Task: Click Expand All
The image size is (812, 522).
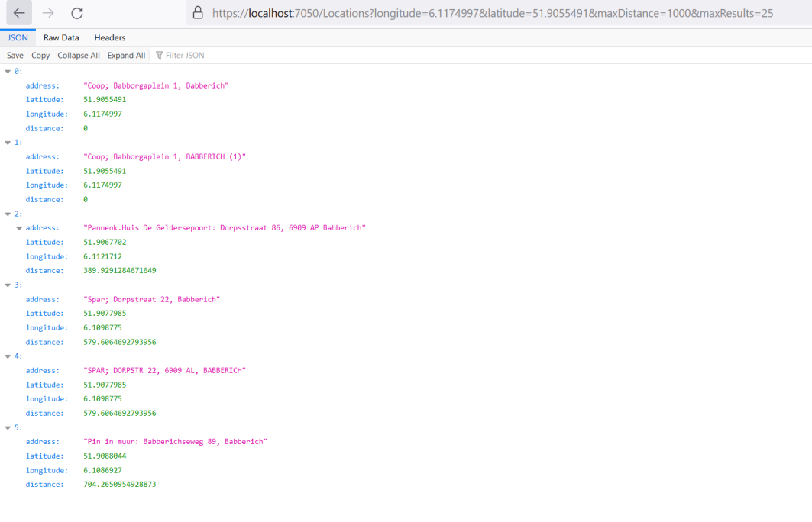Action: [x=126, y=56]
